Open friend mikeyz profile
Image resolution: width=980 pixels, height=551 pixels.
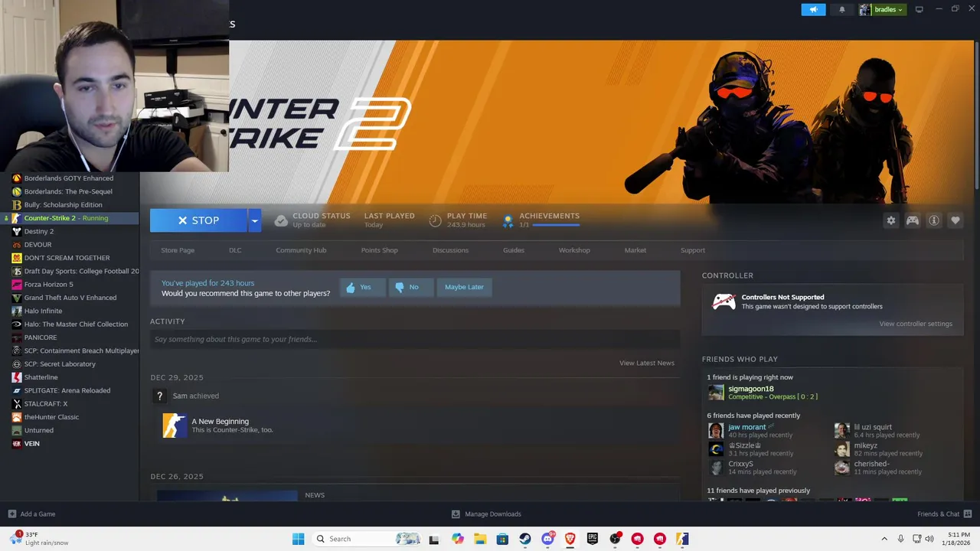click(x=866, y=445)
